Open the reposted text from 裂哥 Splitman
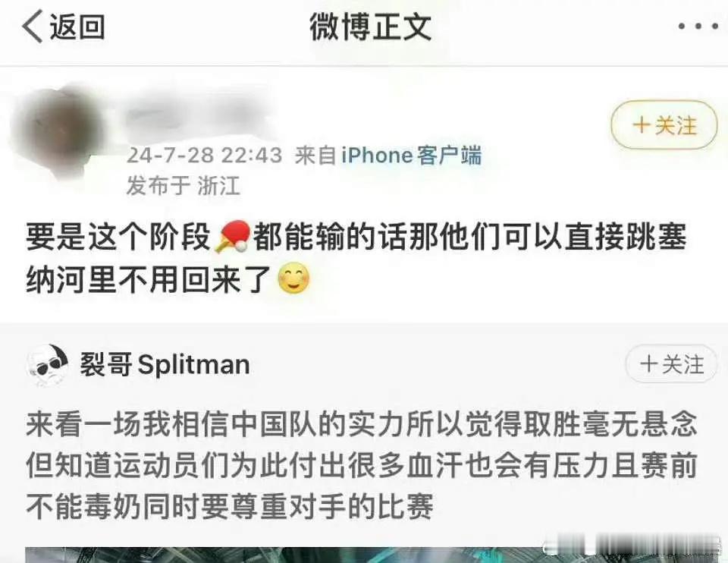The height and width of the screenshot is (563, 728). tap(362, 465)
